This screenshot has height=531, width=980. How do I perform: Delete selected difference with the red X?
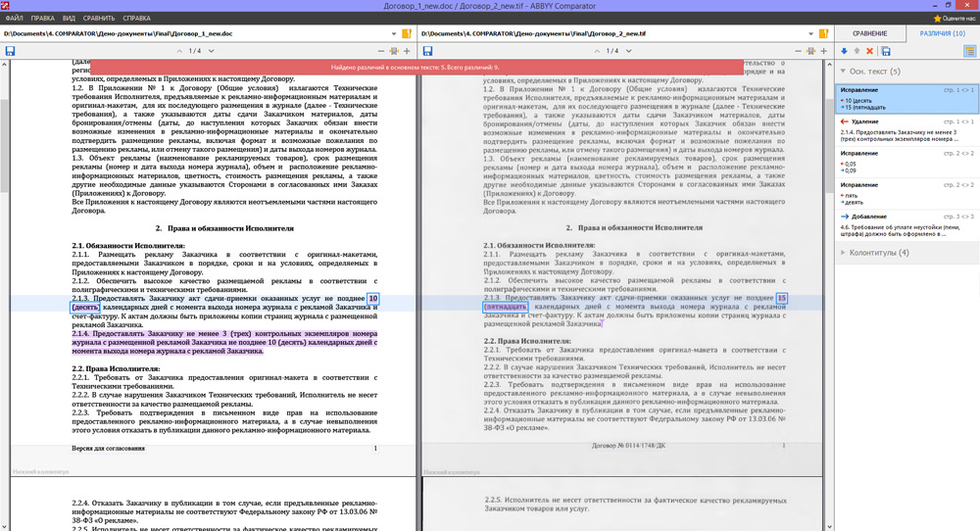(869, 51)
